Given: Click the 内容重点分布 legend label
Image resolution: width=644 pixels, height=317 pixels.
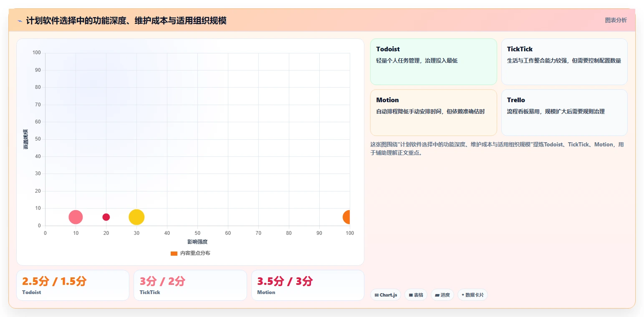Looking at the screenshot, I should coord(195,253).
